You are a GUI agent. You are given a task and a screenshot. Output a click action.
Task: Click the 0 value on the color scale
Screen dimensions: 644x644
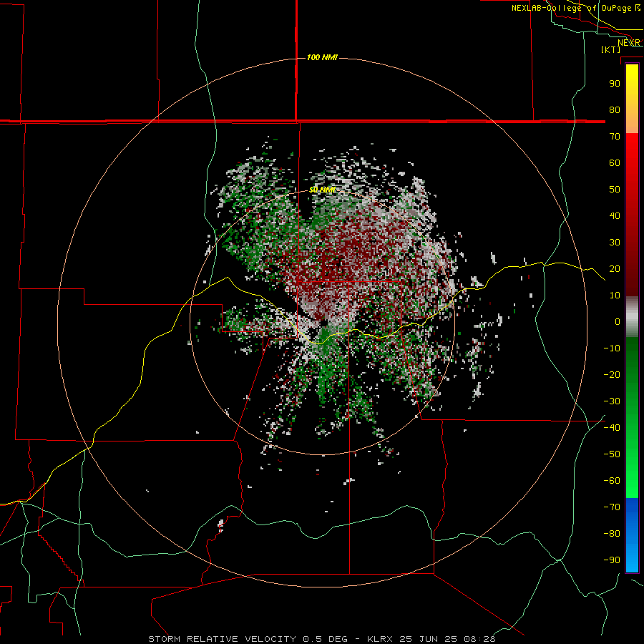(618, 322)
